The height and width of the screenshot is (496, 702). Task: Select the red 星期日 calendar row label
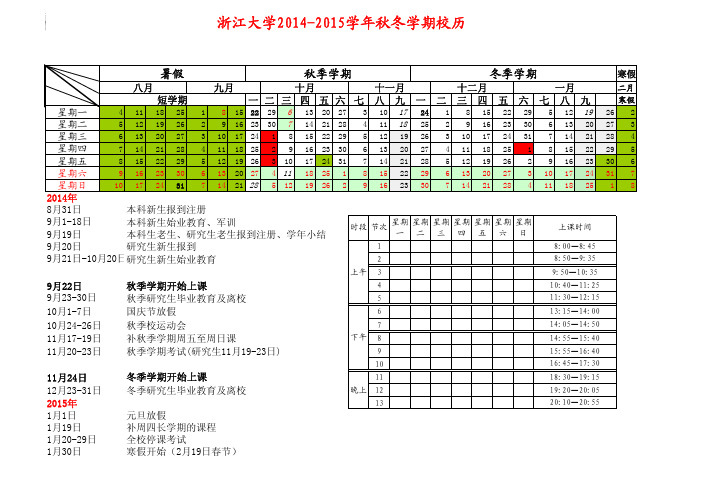tap(72, 185)
